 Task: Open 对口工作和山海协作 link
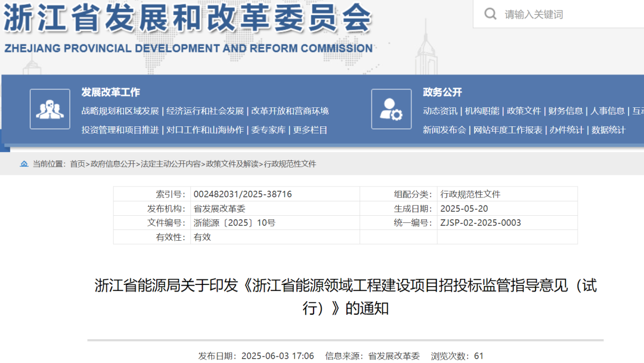(x=205, y=130)
